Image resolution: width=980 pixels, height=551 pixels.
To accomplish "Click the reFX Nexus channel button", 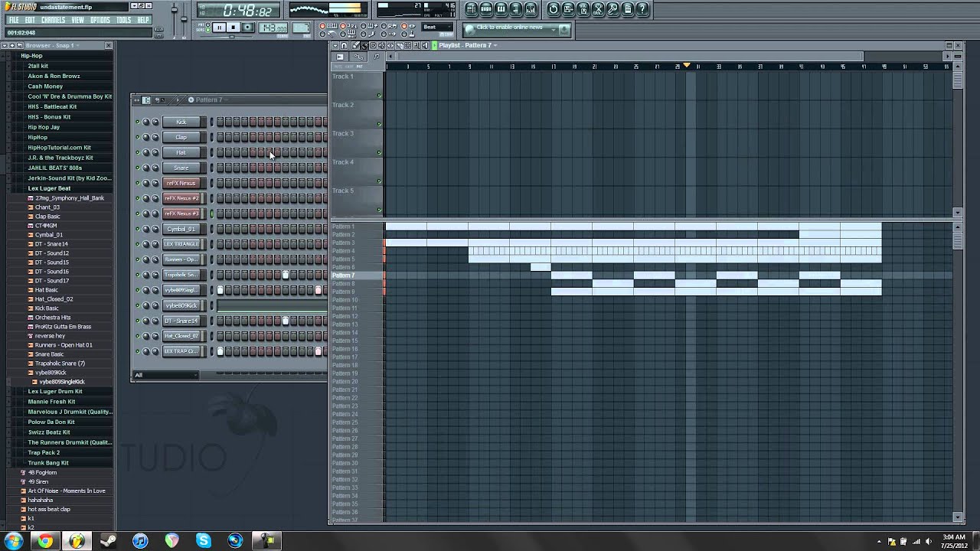I will pos(181,183).
